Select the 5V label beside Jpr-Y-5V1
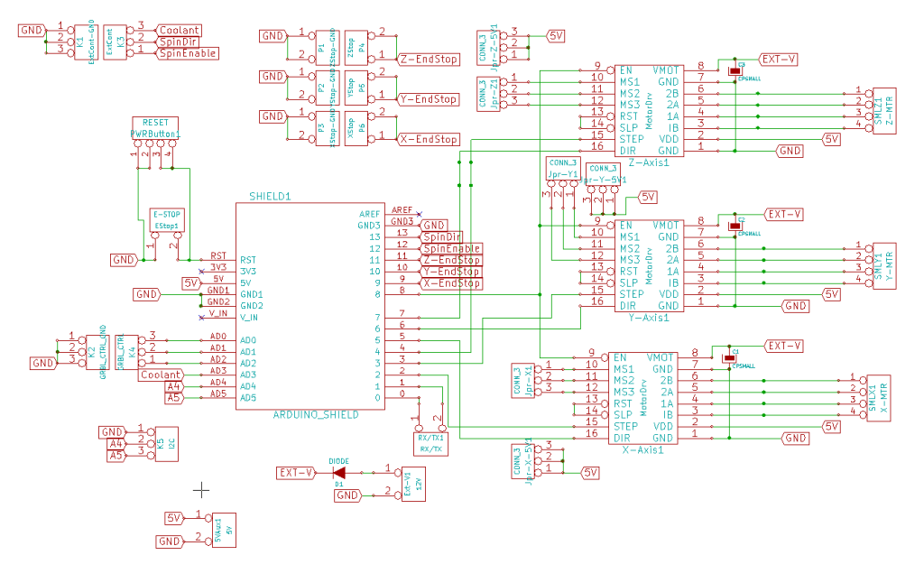Screen dimensions: 924x583 pyautogui.click(x=646, y=196)
